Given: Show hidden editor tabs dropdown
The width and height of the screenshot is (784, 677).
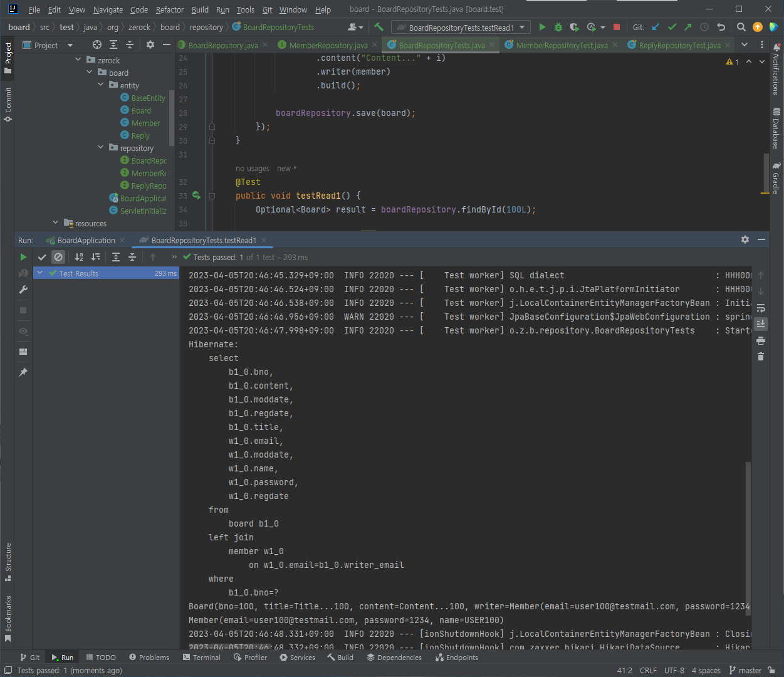Looking at the screenshot, I should (745, 45).
